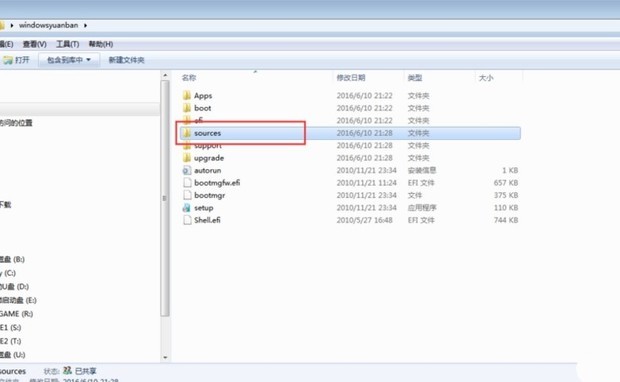Click the 375 KB size value

click(506, 195)
